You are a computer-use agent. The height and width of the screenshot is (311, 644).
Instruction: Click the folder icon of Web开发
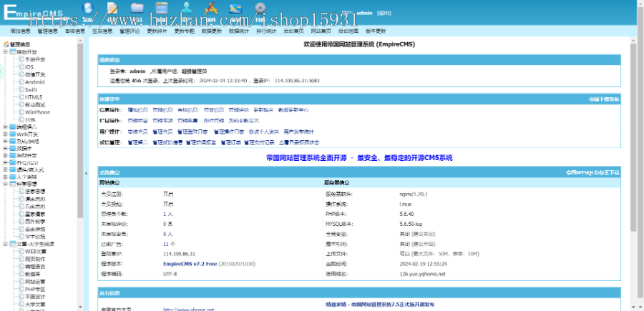point(13,134)
